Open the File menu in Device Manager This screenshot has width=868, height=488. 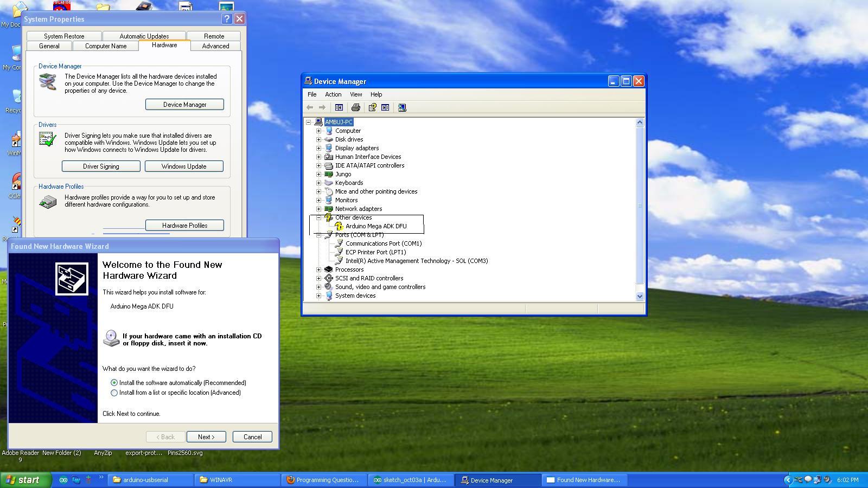coord(312,94)
